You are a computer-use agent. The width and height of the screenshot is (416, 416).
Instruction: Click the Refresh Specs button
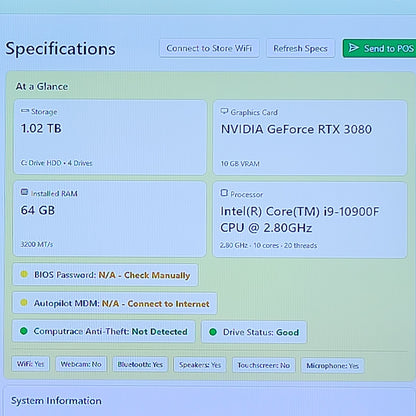[300, 49]
